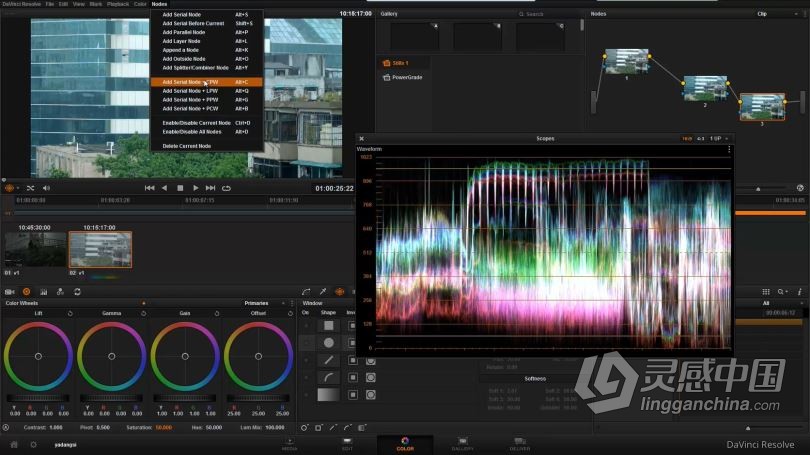Jump to the last frame button

click(210, 188)
